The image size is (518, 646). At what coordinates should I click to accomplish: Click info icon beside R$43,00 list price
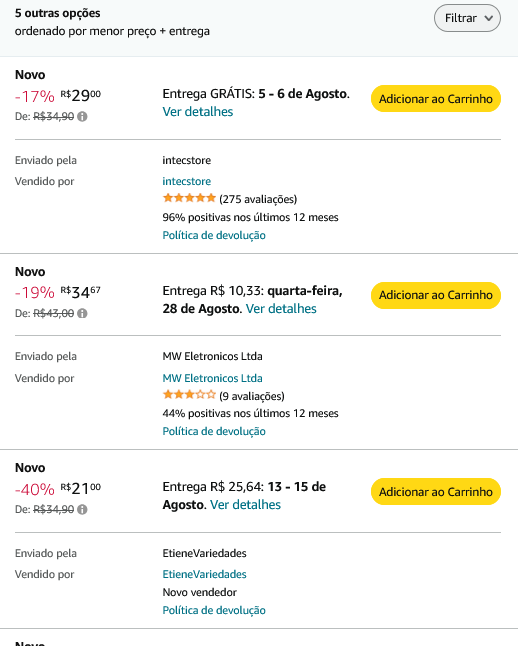82,314
